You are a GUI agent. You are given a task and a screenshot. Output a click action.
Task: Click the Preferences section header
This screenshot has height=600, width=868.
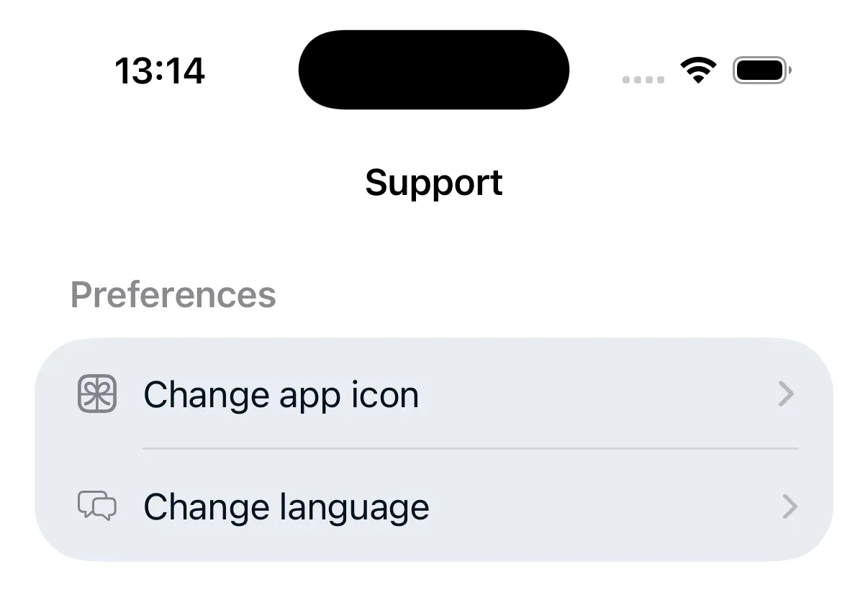tap(173, 295)
